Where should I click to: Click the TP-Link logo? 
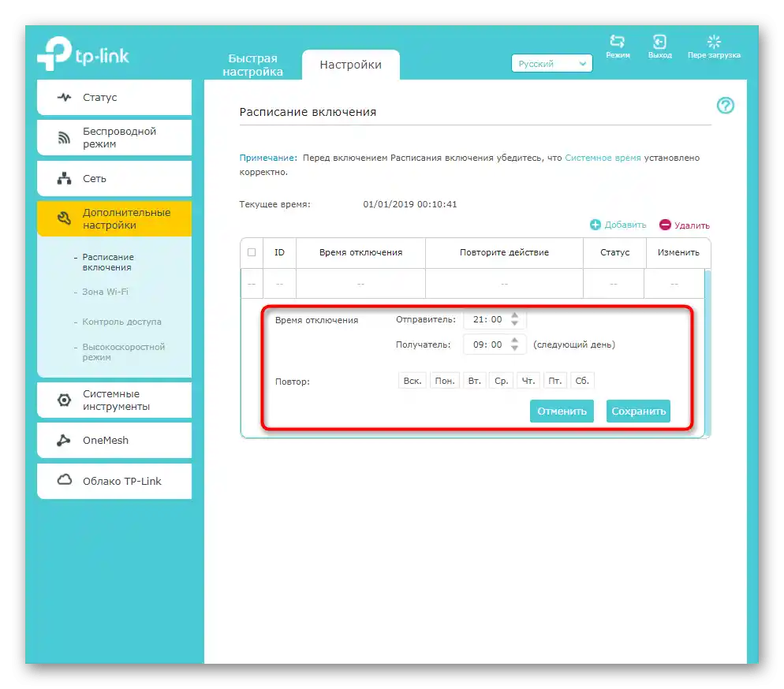84,54
